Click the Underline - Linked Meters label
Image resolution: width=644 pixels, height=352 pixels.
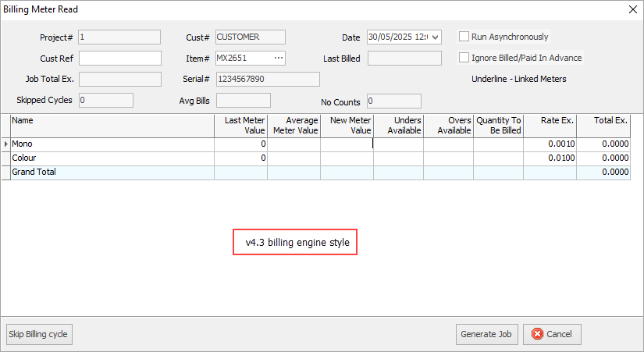click(519, 79)
